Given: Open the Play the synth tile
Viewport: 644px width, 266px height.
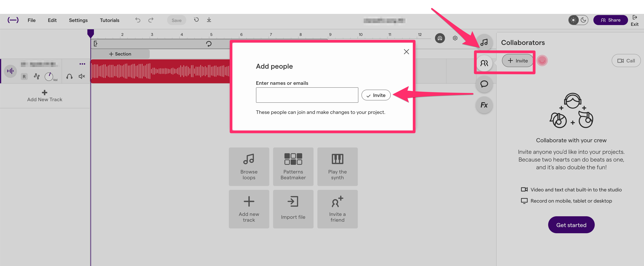Looking at the screenshot, I should tap(338, 167).
